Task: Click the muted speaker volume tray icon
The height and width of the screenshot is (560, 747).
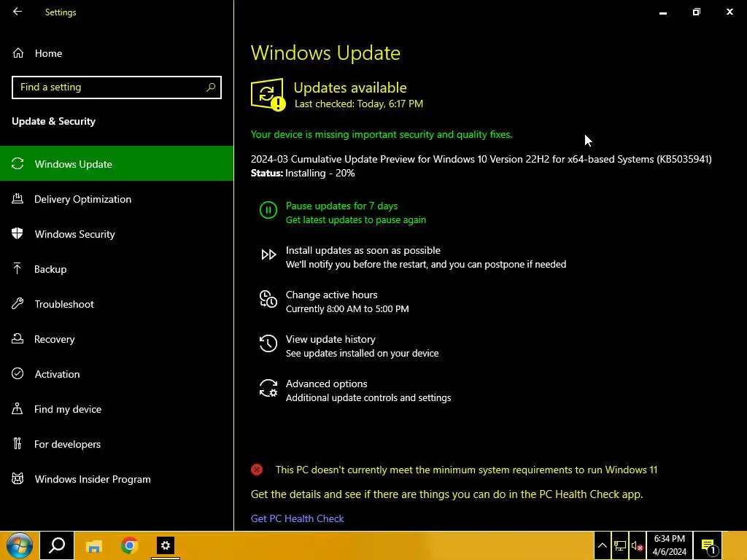Action: [x=638, y=545]
